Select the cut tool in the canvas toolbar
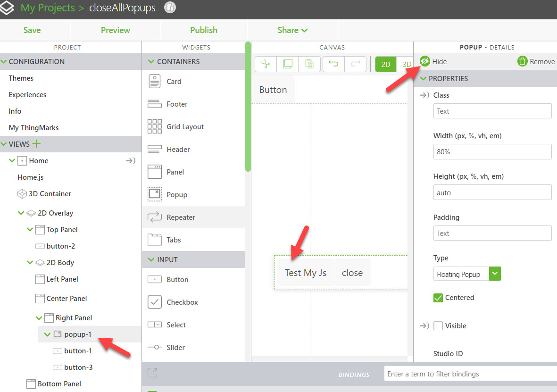Image resolution: width=557 pixels, height=392 pixels. click(x=265, y=64)
